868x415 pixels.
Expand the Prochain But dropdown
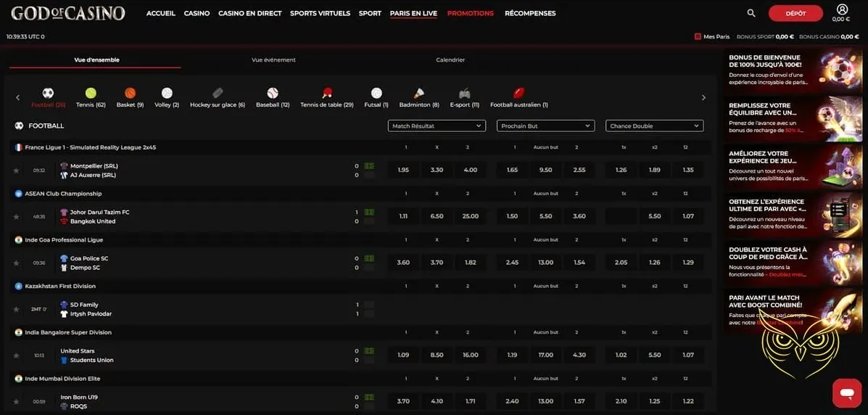tap(545, 126)
